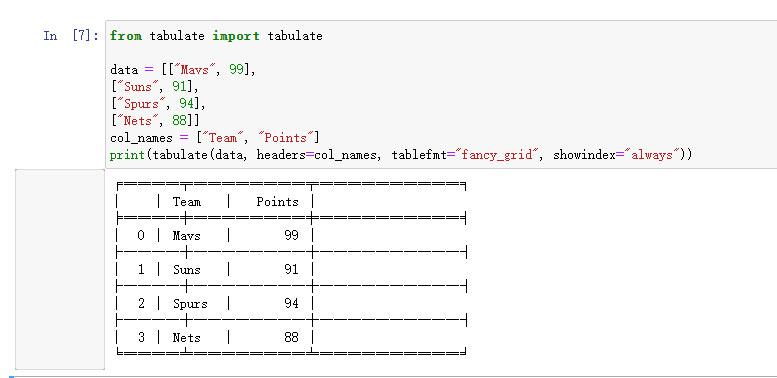
Task: Place cursor on the tabulate import line
Action: 216,36
